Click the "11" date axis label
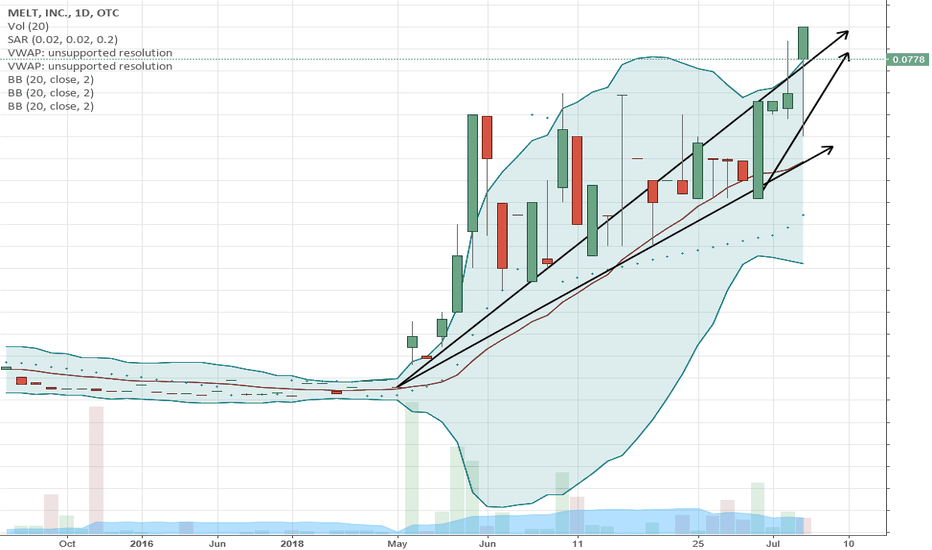The height and width of the screenshot is (550, 932). 577,543
